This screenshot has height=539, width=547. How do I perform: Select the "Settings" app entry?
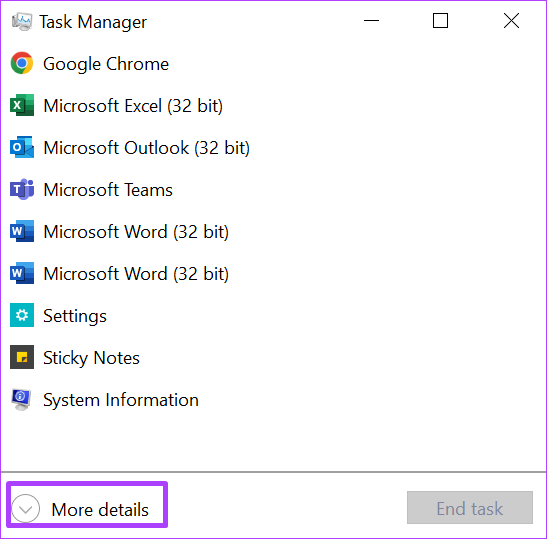click(75, 316)
